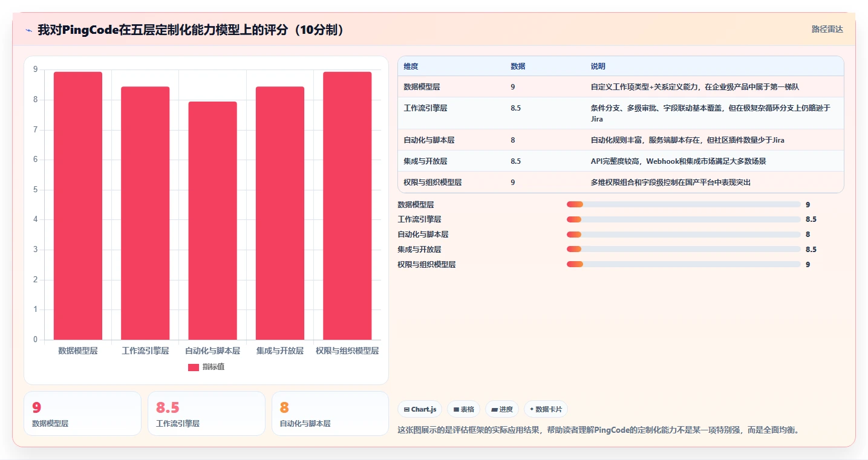Screen dimensions: 868x460
Task: Click the 数据模型层 progress bar
Action: (684, 204)
